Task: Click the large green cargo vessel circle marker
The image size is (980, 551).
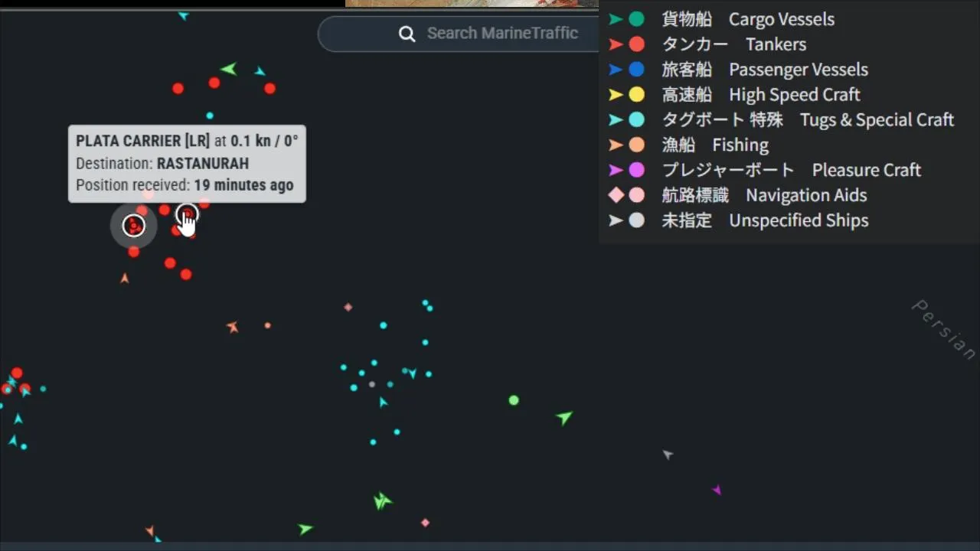Action: [x=514, y=400]
